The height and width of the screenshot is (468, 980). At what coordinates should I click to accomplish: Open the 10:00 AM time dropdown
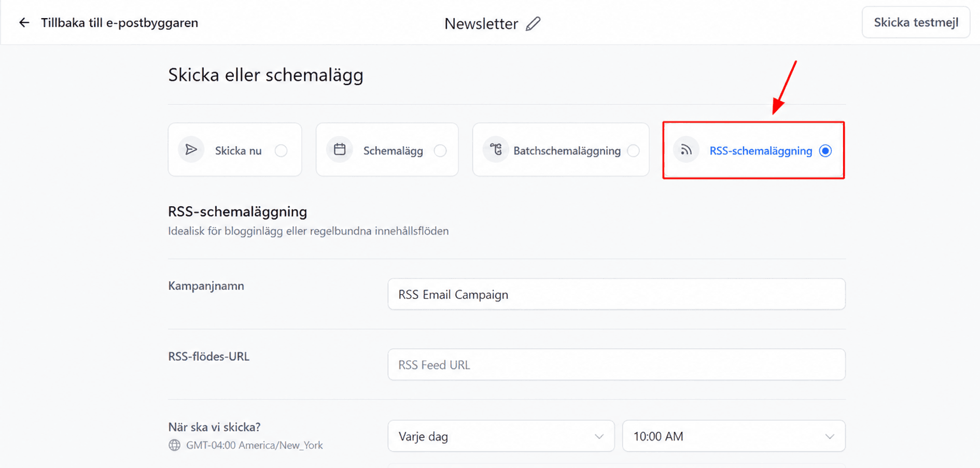click(734, 436)
